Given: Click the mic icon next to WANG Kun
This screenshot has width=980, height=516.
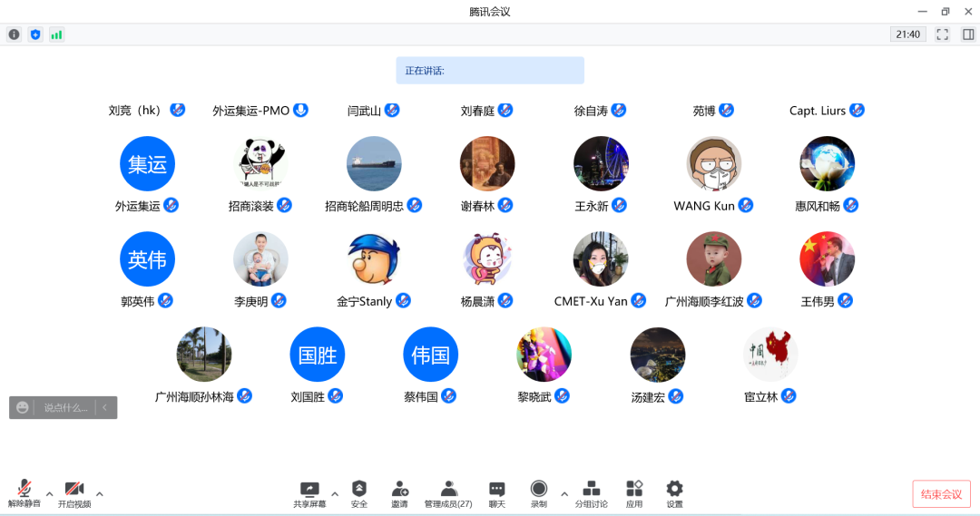Looking at the screenshot, I should pyautogui.click(x=746, y=206).
